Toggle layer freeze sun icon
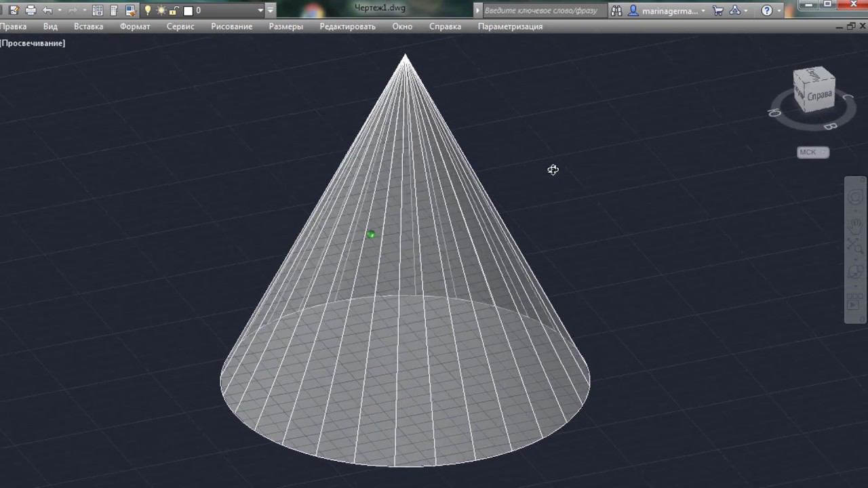 161,10
